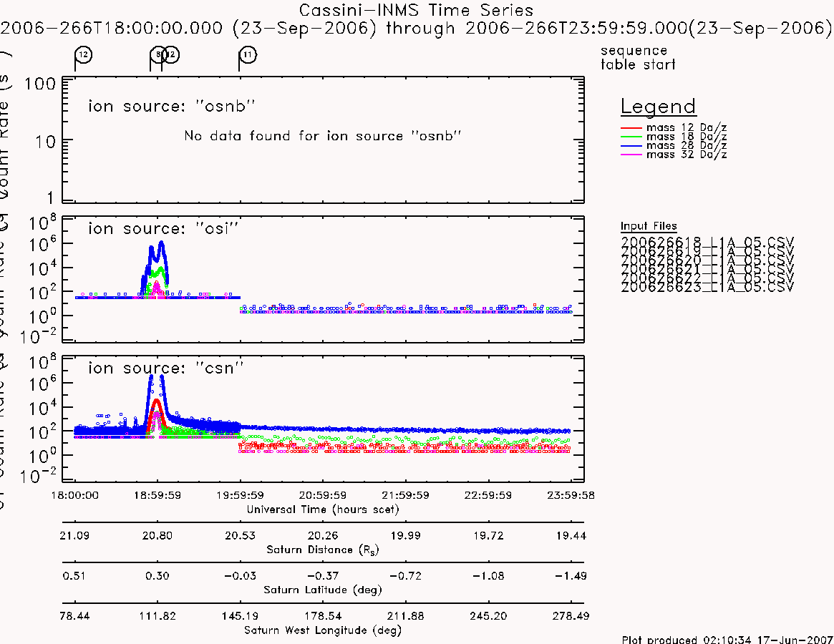The height and width of the screenshot is (644, 834).
Task: Click the "Plot produced 02:10:34 17-Jun-2007" footer
Action: pos(727,639)
